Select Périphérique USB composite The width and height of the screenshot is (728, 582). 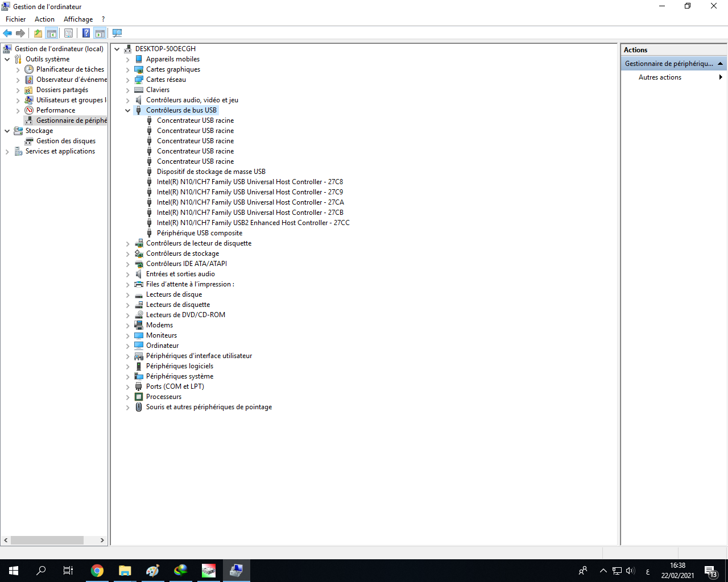pyautogui.click(x=200, y=233)
